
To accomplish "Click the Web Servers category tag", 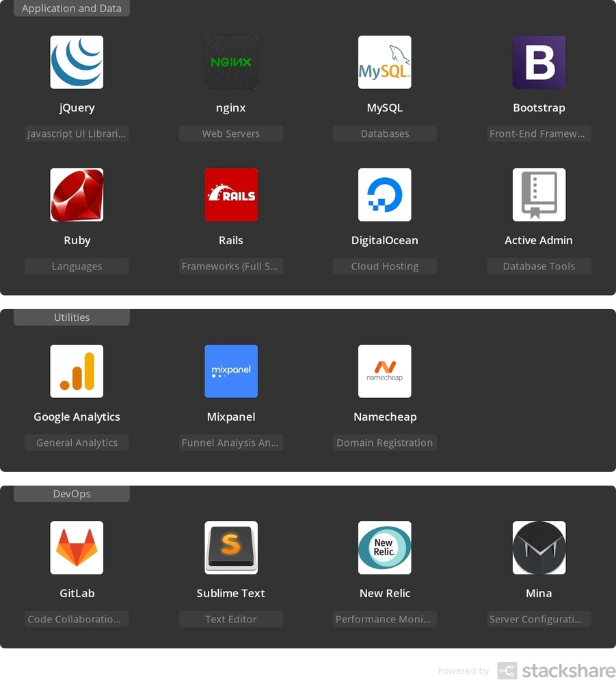I will tap(231, 133).
